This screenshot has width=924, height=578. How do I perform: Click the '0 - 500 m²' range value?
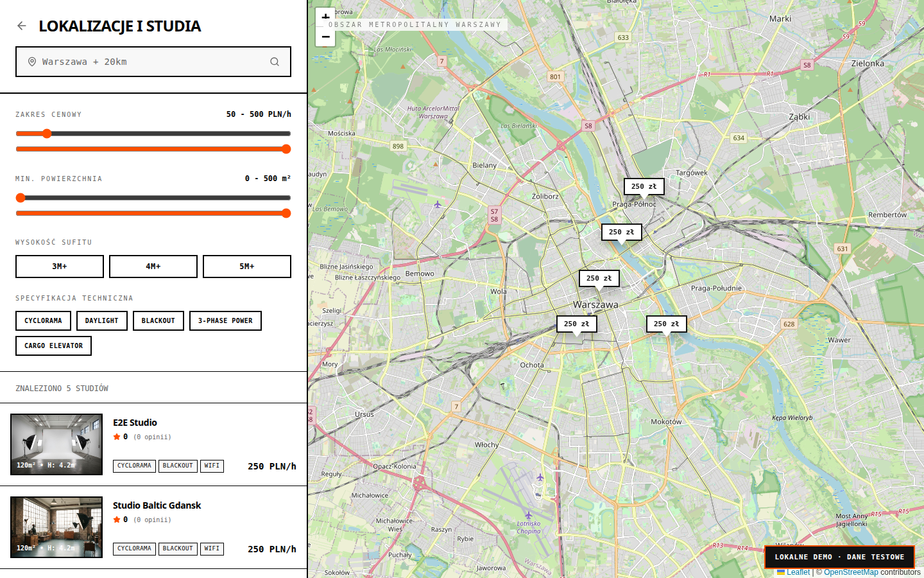(x=268, y=179)
